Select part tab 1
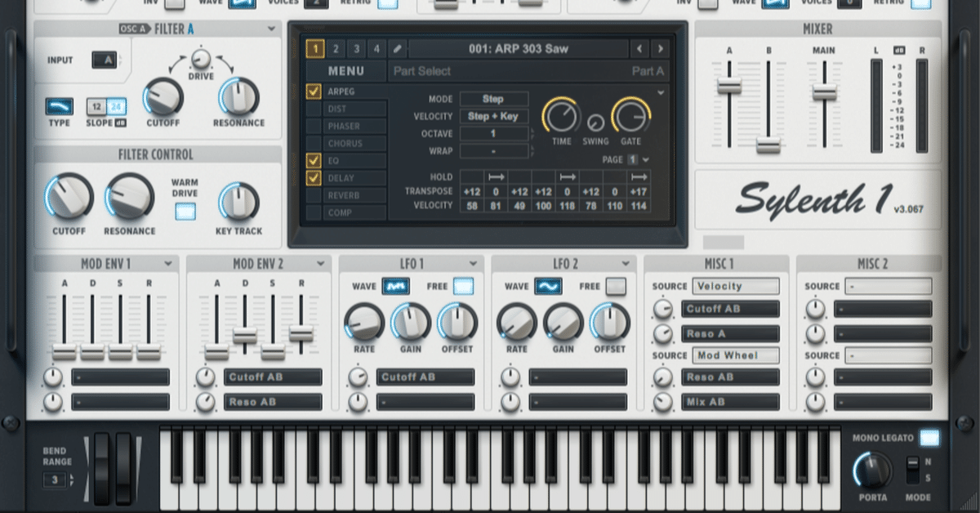This screenshot has height=513, width=980. coord(315,49)
